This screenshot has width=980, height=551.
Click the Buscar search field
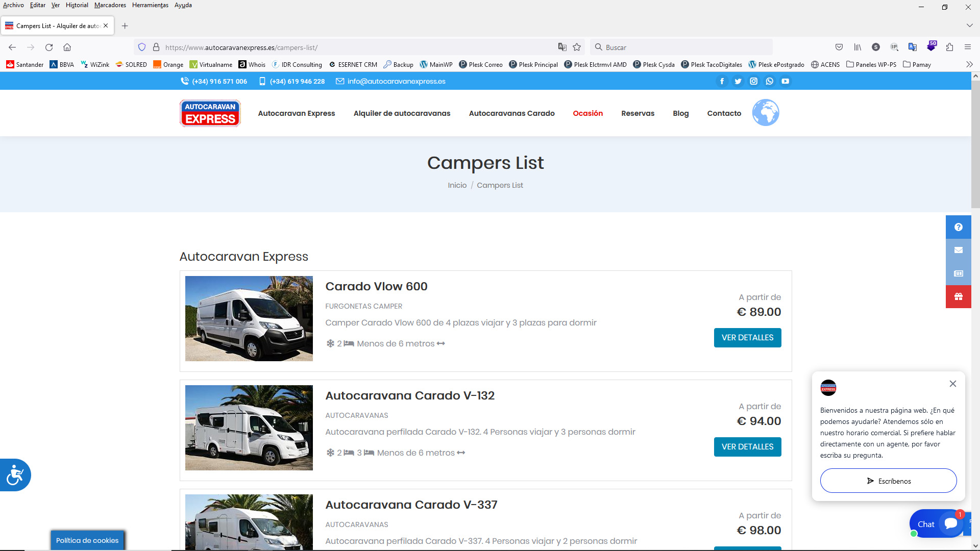[681, 47]
